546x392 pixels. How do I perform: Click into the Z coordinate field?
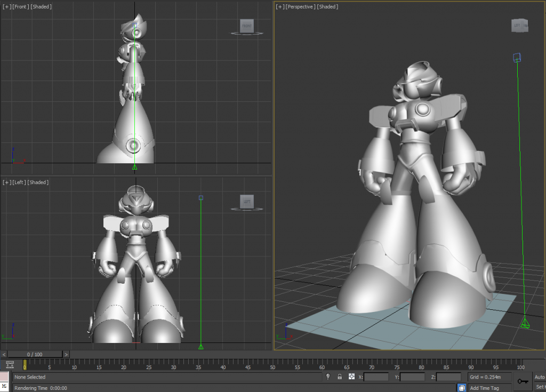448,377
